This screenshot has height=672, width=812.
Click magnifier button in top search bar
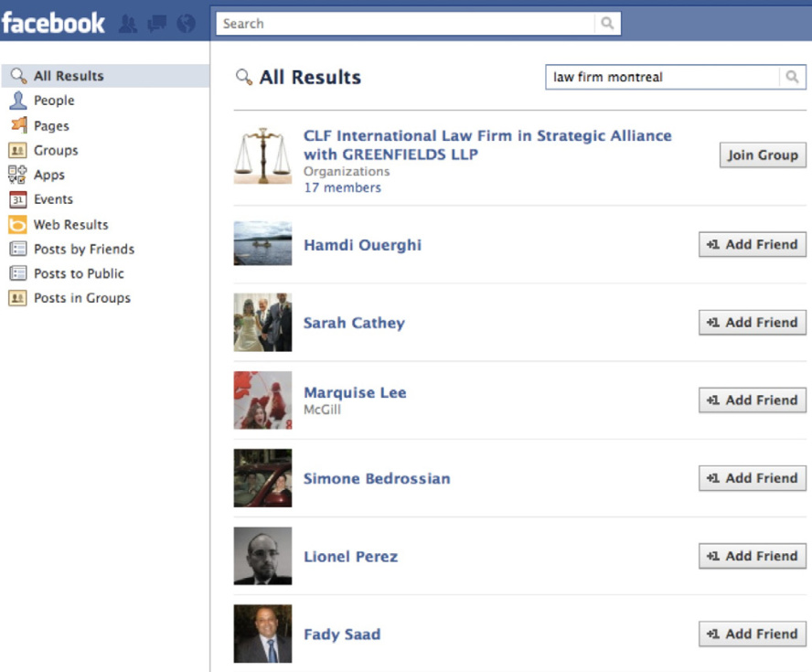(x=607, y=23)
